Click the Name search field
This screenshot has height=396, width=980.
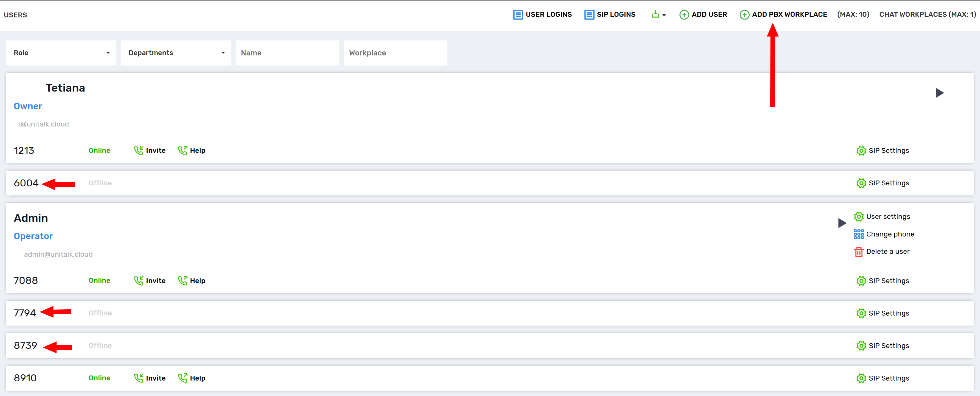point(287,53)
